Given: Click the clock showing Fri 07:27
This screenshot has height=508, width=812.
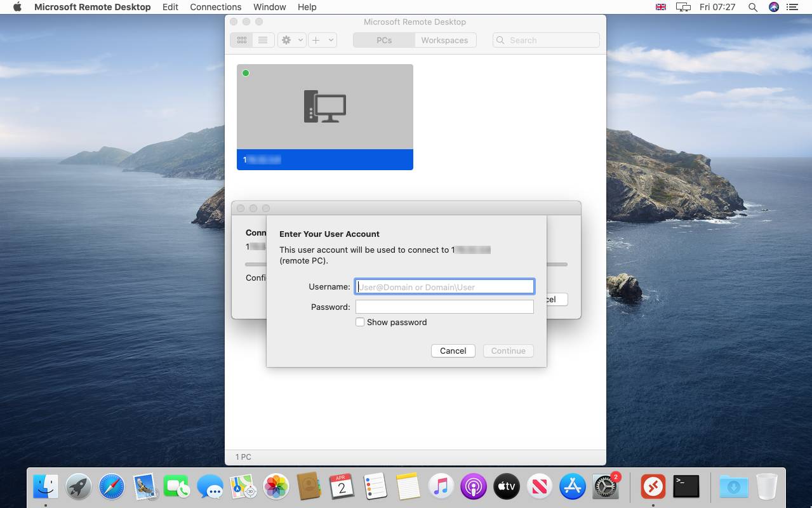Looking at the screenshot, I should tap(717, 7).
